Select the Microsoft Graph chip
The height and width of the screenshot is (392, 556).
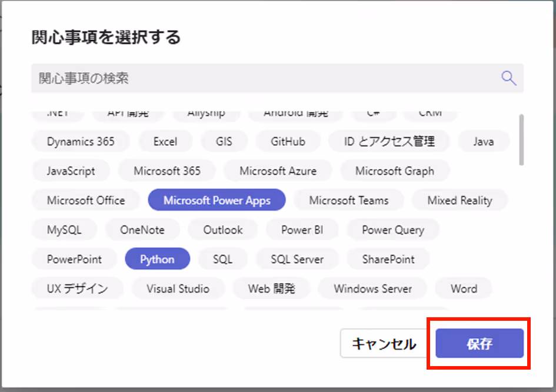pyautogui.click(x=395, y=171)
